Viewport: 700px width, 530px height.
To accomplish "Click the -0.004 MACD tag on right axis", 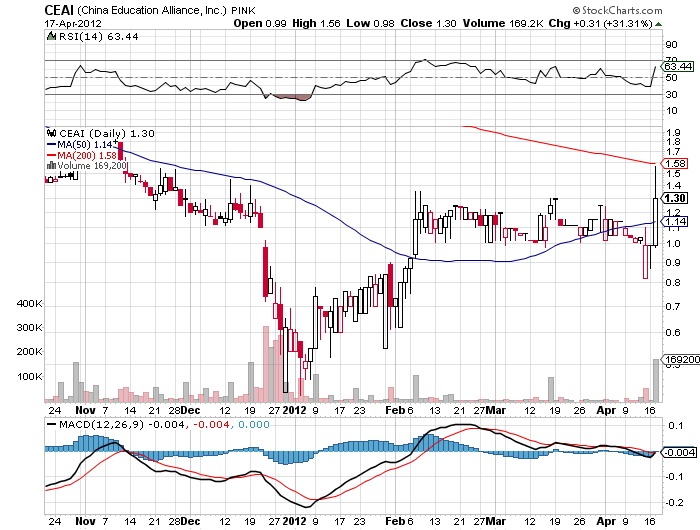I will click(x=679, y=452).
